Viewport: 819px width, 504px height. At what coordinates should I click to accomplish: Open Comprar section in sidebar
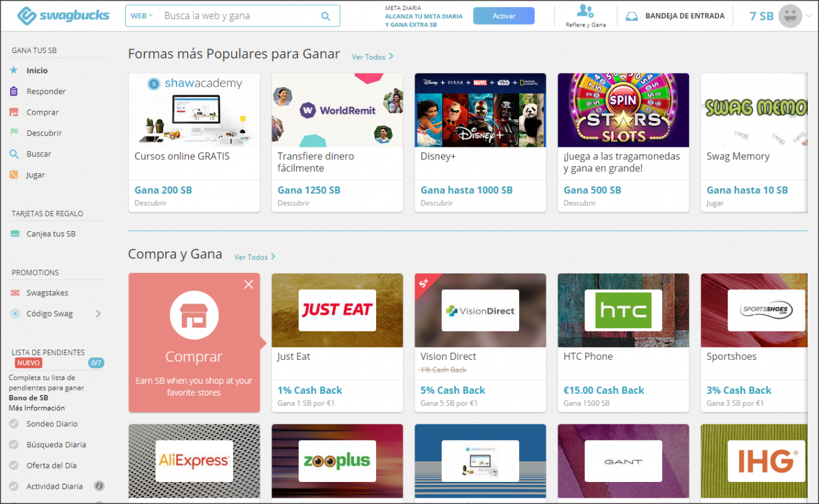click(x=43, y=112)
